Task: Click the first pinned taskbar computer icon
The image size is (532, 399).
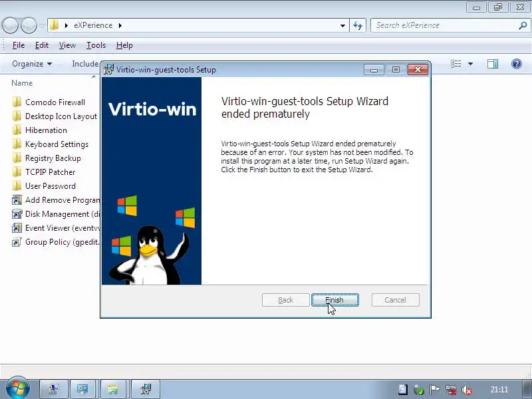Action: point(54,389)
